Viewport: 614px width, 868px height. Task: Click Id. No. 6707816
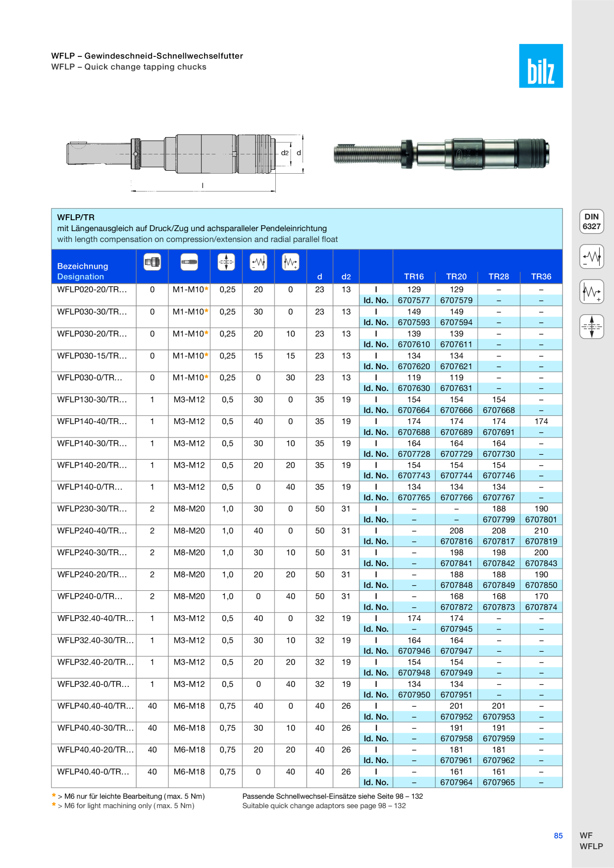457,541
